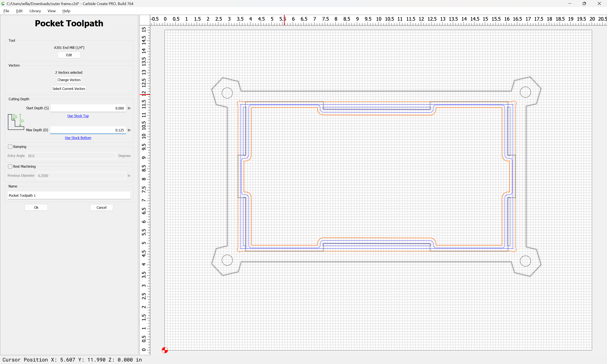This screenshot has height=364, width=607.
Task: Click the Start Depth input field
Action: click(x=88, y=108)
